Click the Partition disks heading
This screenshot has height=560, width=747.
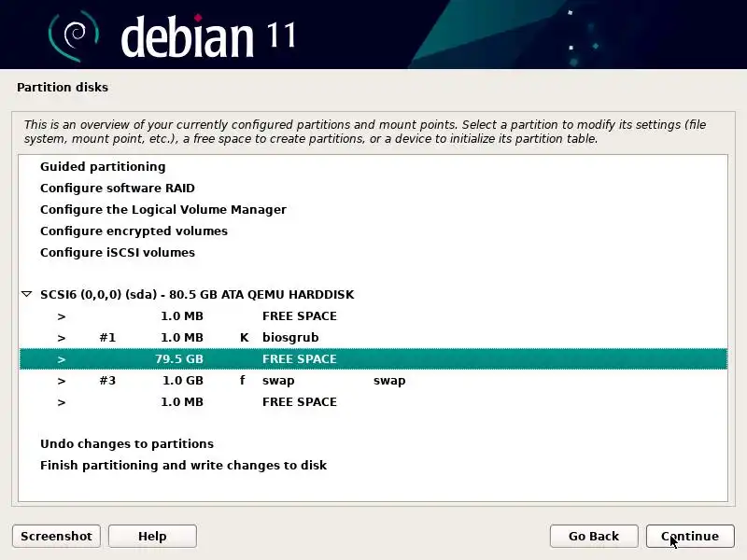pyautogui.click(x=63, y=87)
